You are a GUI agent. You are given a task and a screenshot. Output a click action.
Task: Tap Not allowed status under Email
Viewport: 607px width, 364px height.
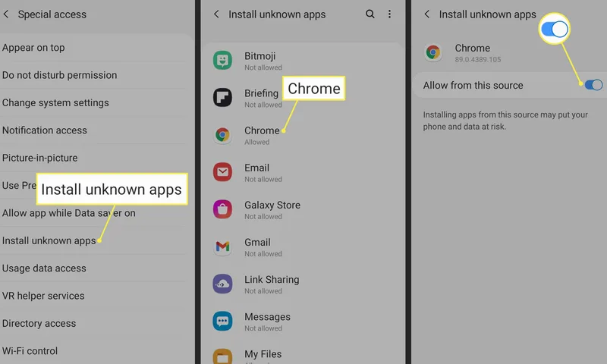(263, 179)
